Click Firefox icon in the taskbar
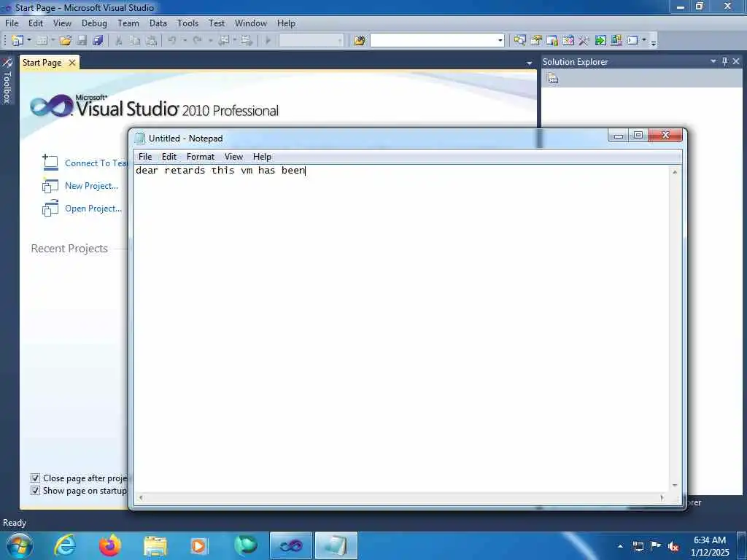Screen dimensions: 747x560 (x=110, y=545)
